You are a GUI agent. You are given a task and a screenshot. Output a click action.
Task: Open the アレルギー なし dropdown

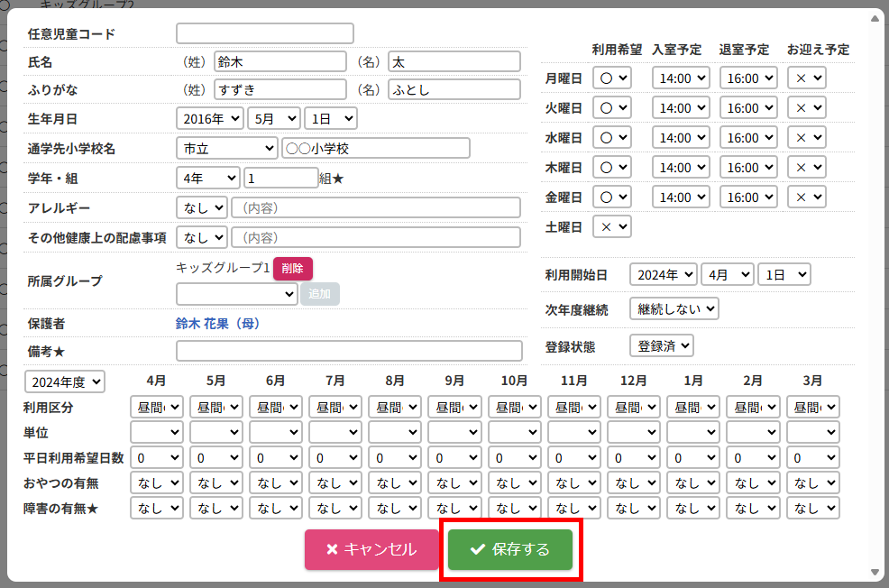(202, 208)
